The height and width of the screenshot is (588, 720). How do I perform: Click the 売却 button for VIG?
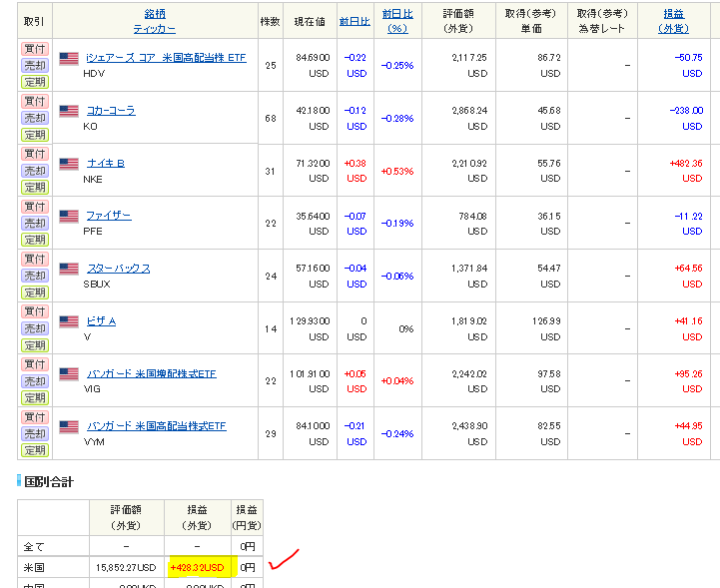35,381
